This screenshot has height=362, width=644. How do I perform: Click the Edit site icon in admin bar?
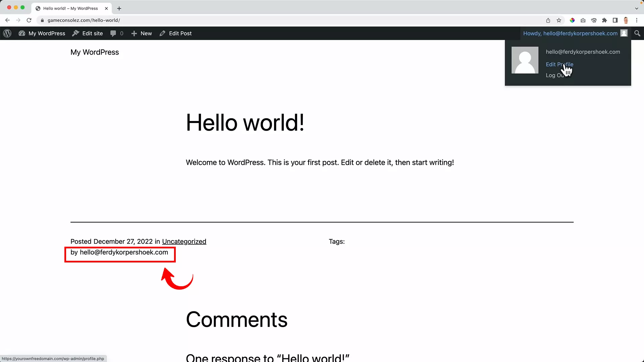pos(76,33)
